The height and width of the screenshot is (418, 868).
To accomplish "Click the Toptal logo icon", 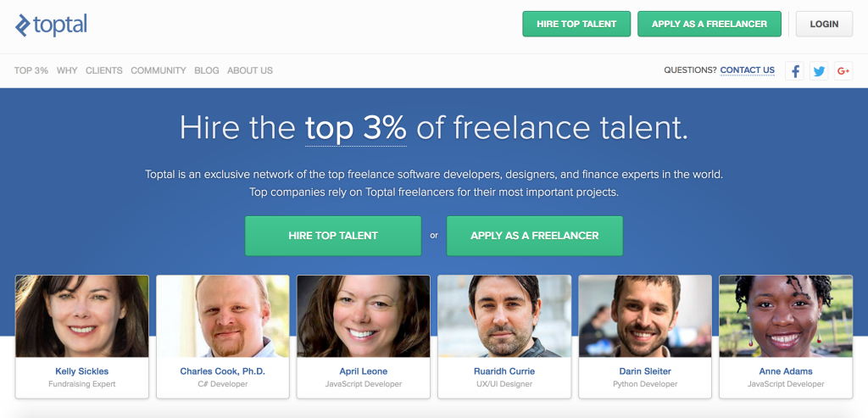I will [x=23, y=25].
